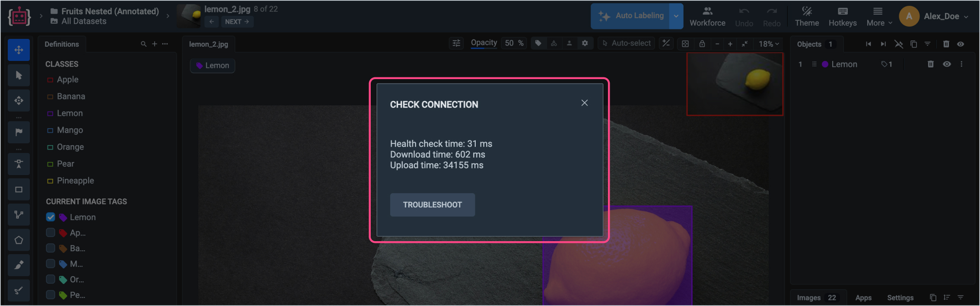Open Definitions more options ellipsis
Image resolution: width=980 pixels, height=306 pixels.
coord(165,44)
